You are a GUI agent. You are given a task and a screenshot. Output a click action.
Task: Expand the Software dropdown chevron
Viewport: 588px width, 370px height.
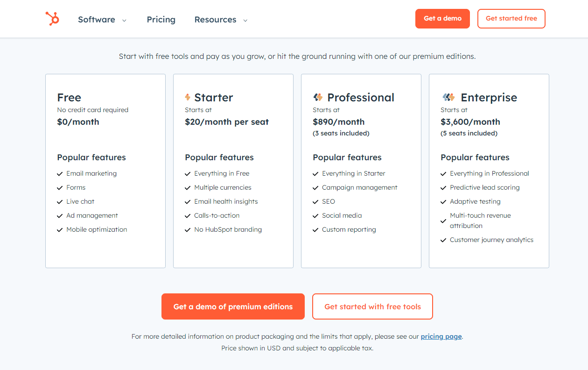124,20
